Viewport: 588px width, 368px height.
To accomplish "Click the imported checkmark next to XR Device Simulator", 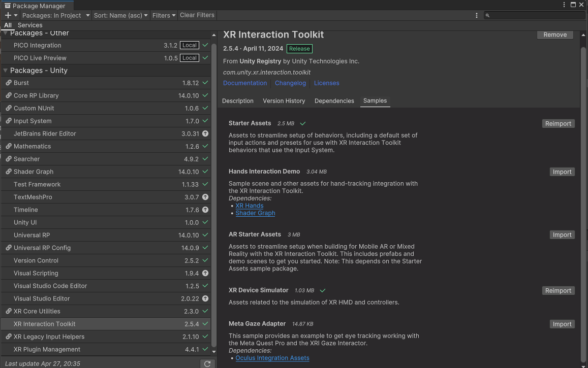I will point(323,290).
